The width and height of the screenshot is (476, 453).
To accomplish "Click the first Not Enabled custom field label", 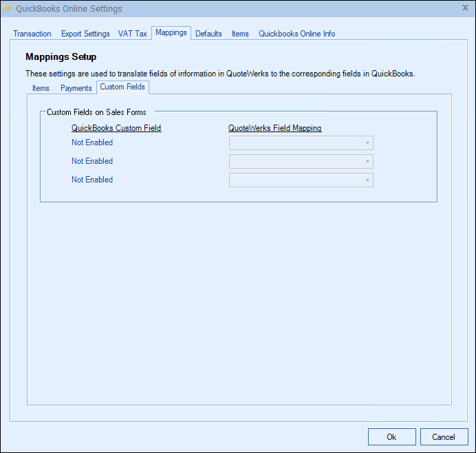I will 92,143.
